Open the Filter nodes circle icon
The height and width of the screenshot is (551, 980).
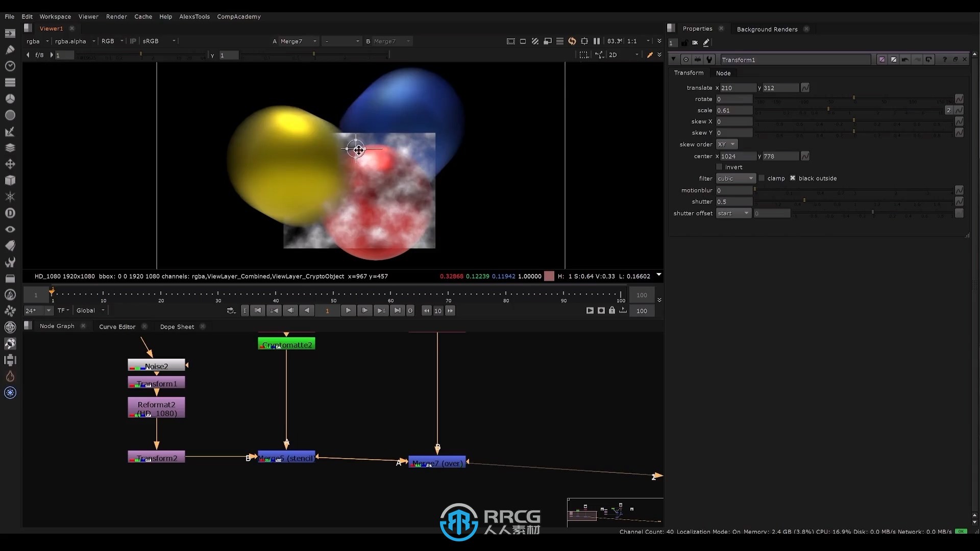(10, 115)
